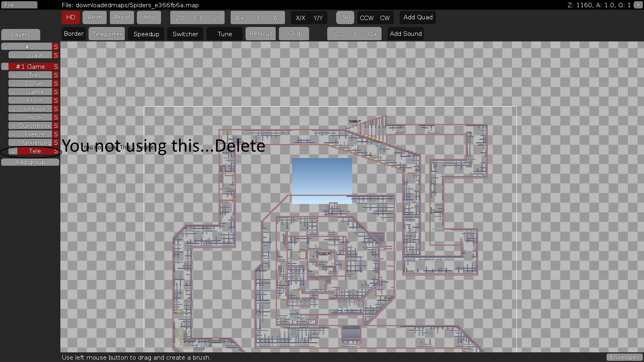This screenshot has height=362, width=644.
Task: Click the ZI zoom in button
Action: 216,18
